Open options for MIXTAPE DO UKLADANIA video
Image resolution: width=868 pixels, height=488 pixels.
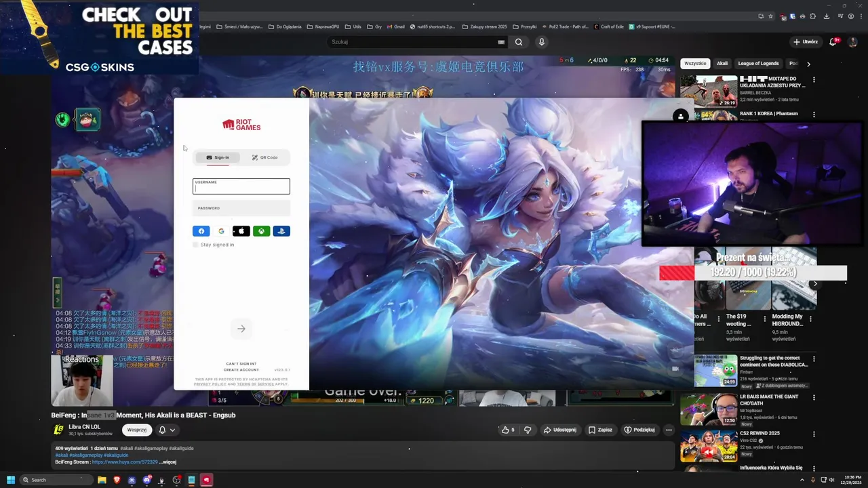click(x=814, y=79)
